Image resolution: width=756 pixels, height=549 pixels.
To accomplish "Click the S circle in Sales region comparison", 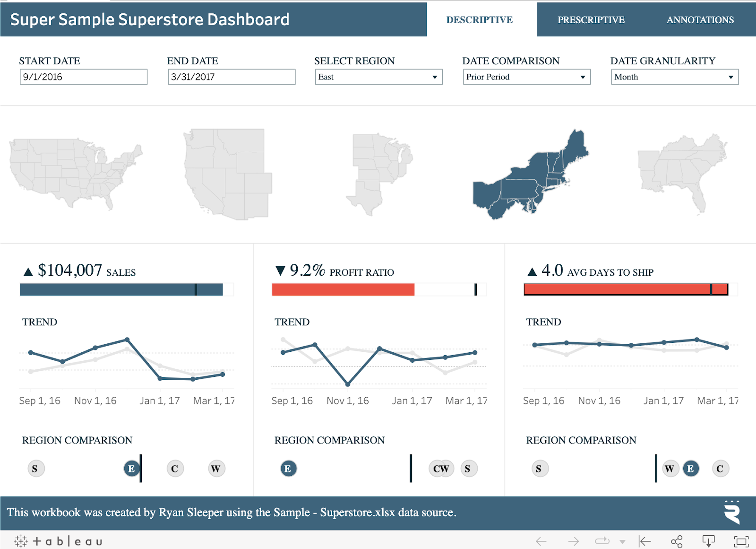I will (x=35, y=469).
